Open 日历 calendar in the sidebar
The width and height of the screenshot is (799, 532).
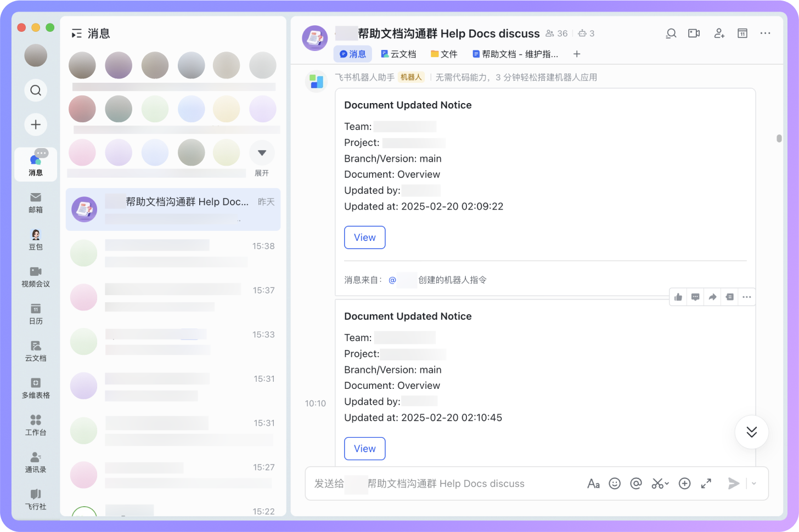36,314
